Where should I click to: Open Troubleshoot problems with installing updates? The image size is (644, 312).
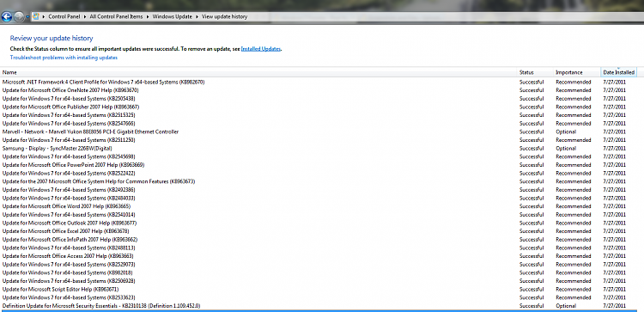pos(64,58)
